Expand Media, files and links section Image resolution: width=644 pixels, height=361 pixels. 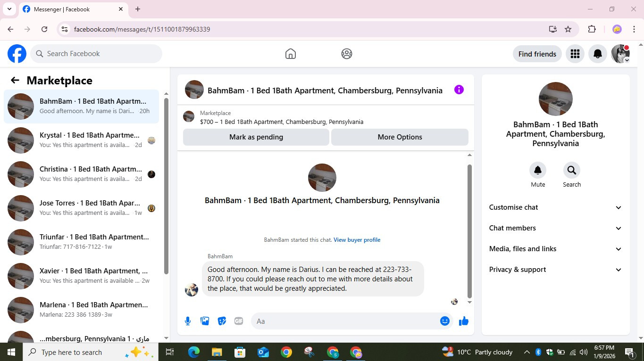pyautogui.click(x=555, y=249)
